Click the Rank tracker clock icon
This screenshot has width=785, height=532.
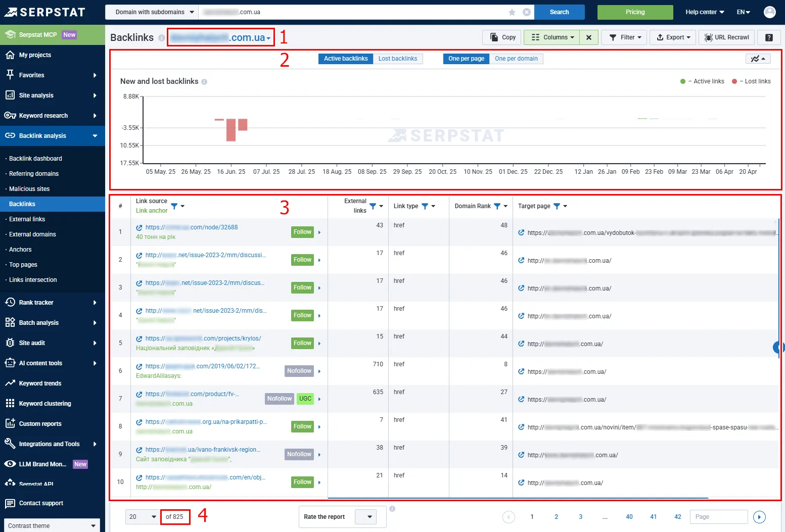(x=10, y=302)
